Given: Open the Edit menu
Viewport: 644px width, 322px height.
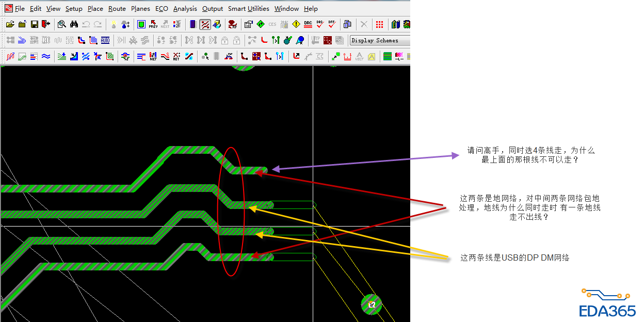Looking at the screenshot, I should [x=36, y=9].
